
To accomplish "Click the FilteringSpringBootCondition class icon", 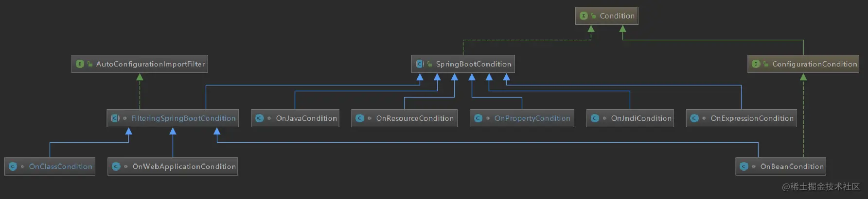I will point(115,118).
